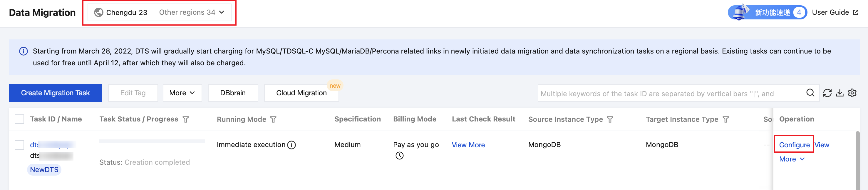Click the Create Migration Task button
This screenshot has width=868, height=190.
point(55,93)
